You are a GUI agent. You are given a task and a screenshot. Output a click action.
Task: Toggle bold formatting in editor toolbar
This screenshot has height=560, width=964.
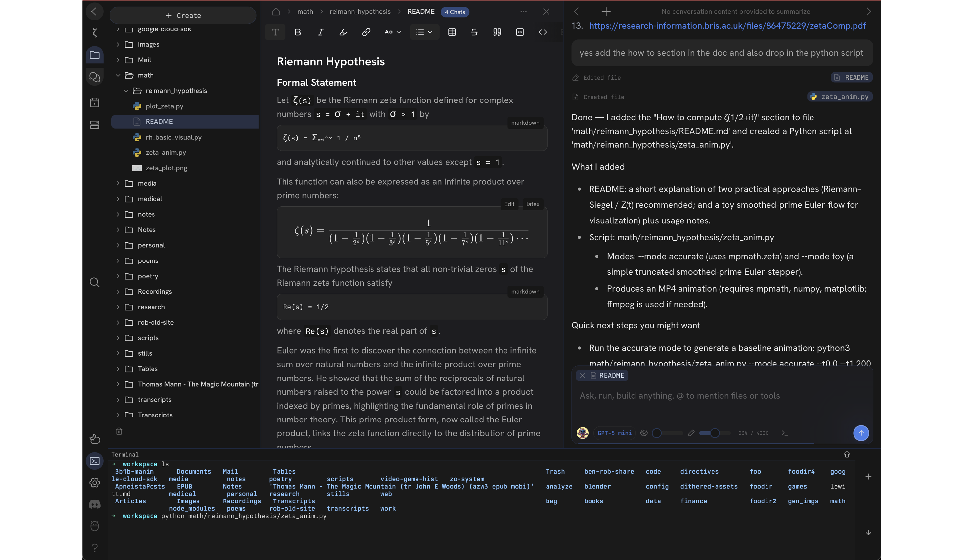[x=298, y=32]
